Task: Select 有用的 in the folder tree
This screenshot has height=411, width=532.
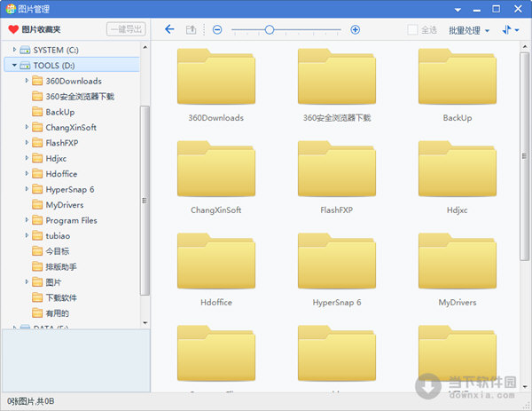Action: click(x=57, y=313)
